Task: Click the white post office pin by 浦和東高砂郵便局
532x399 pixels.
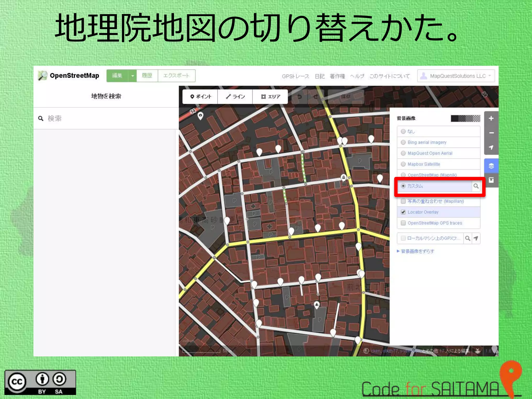Action: click(x=227, y=221)
